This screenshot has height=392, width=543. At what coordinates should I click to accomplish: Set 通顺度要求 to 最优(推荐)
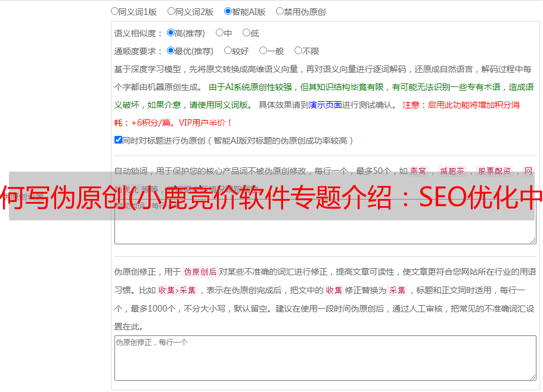pos(170,51)
